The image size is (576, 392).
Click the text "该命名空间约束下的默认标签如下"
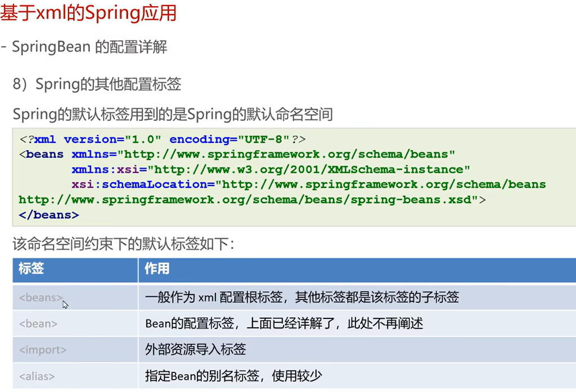click(x=123, y=244)
